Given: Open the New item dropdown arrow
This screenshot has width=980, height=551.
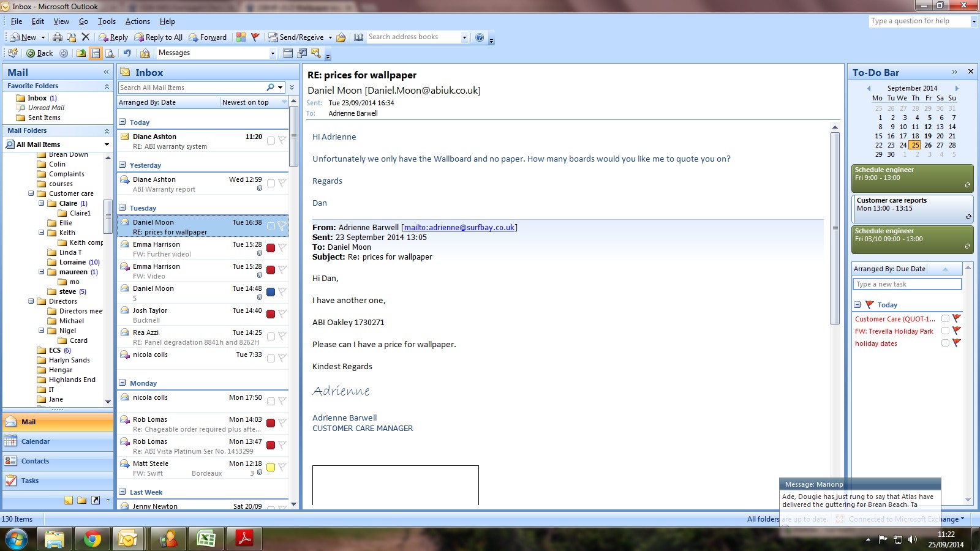Looking at the screenshot, I should click(x=43, y=37).
